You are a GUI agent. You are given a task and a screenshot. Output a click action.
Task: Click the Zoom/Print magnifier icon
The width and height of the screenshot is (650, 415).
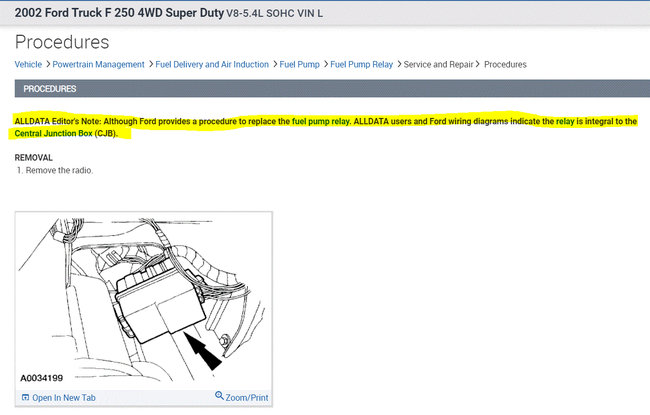pos(219,395)
